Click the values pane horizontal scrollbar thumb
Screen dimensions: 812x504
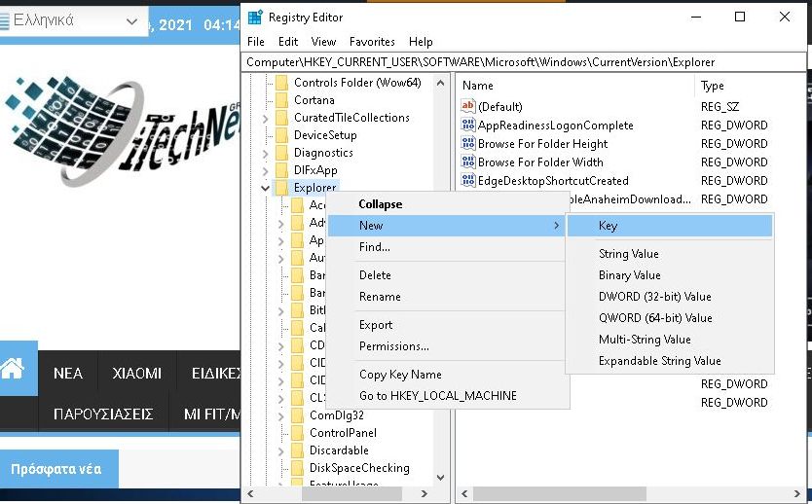(559, 493)
